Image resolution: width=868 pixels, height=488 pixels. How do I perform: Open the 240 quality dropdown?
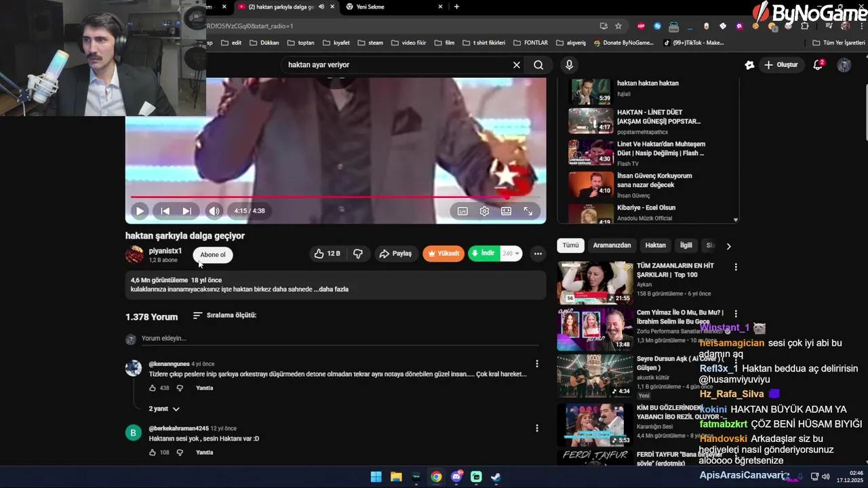click(x=511, y=253)
